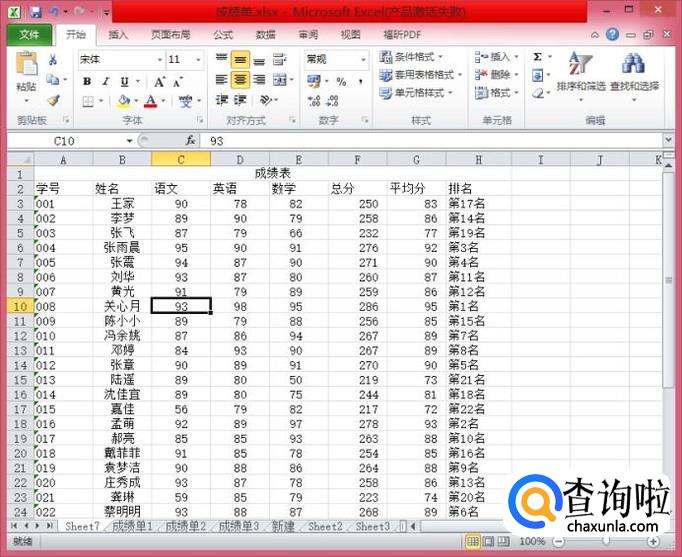Decrease the decimal places
Screen dimensions: 682x557
coord(333,101)
